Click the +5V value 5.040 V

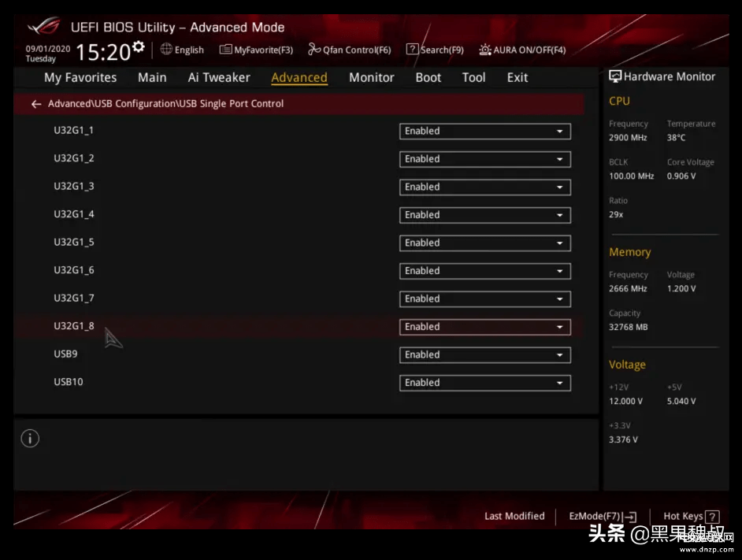click(x=681, y=402)
